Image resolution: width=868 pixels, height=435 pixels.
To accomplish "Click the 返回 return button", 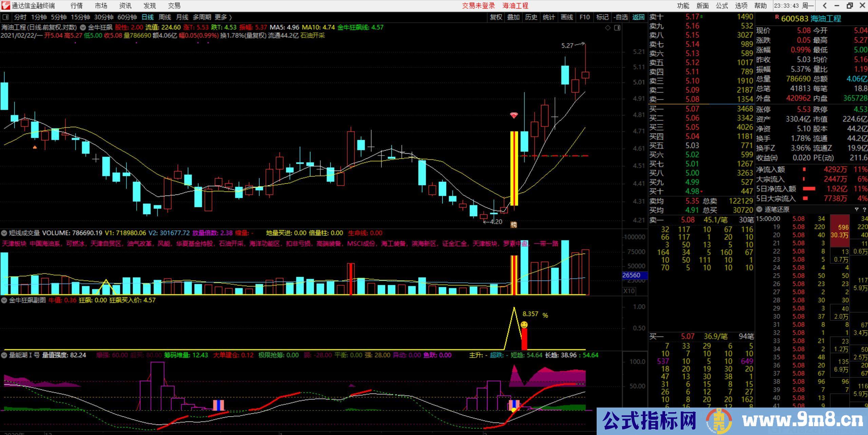I will [x=638, y=17].
